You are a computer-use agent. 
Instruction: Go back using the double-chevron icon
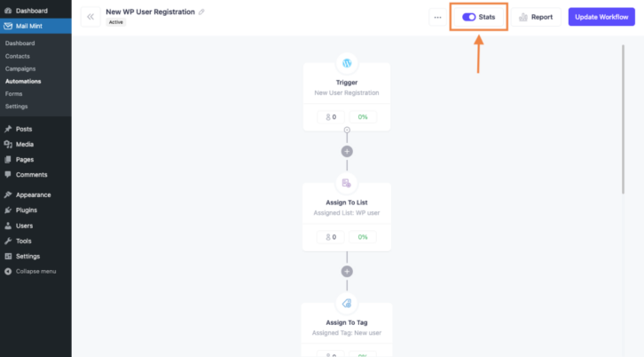tap(90, 17)
